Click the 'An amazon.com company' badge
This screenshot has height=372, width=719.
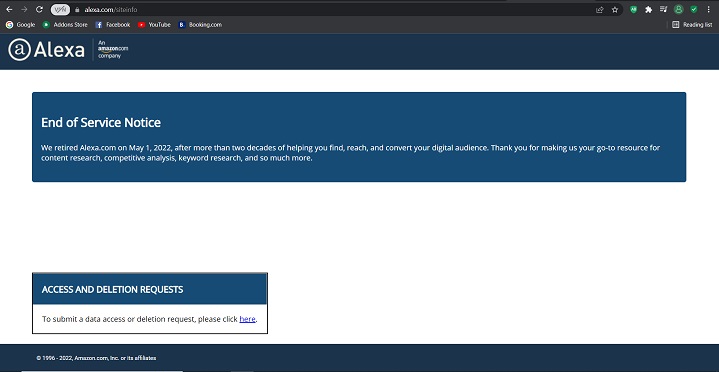(x=113, y=50)
